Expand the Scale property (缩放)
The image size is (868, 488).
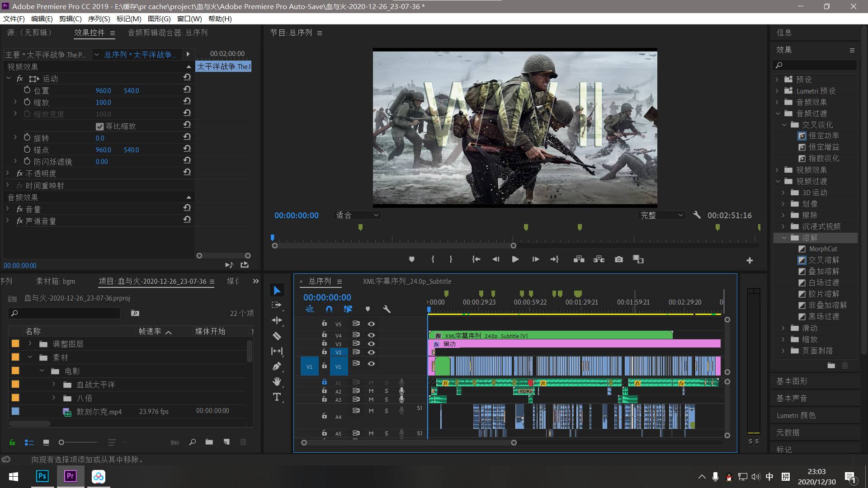point(15,102)
